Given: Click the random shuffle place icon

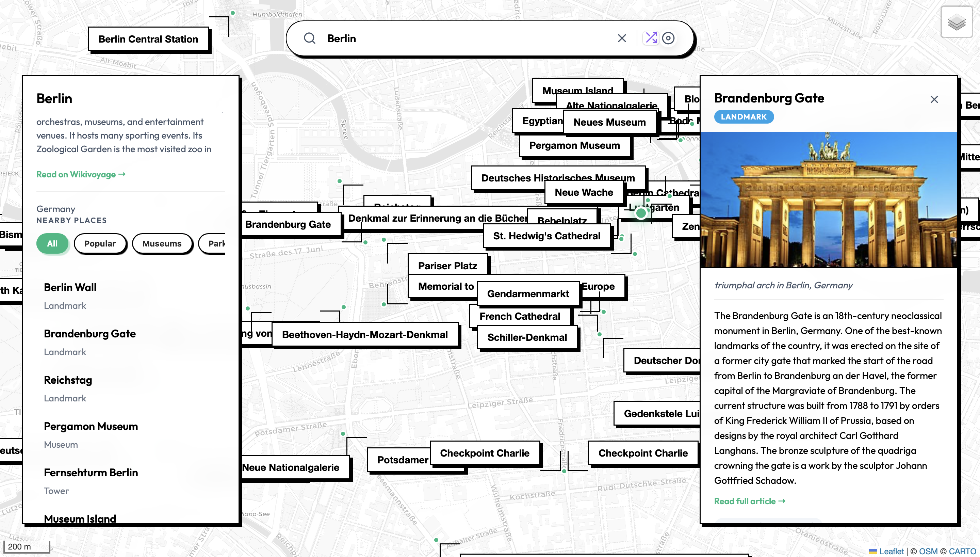Looking at the screenshot, I should pyautogui.click(x=651, y=38).
